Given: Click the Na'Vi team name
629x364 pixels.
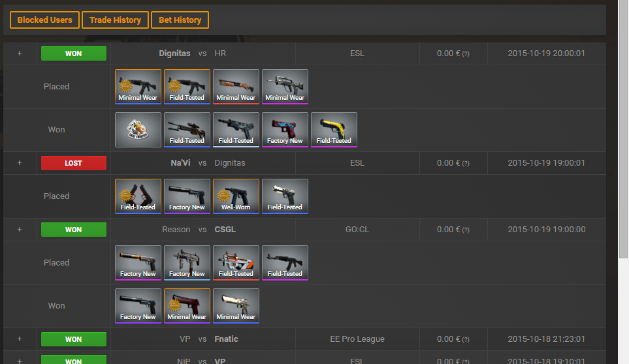Looking at the screenshot, I should pyautogui.click(x=180, y=163).
